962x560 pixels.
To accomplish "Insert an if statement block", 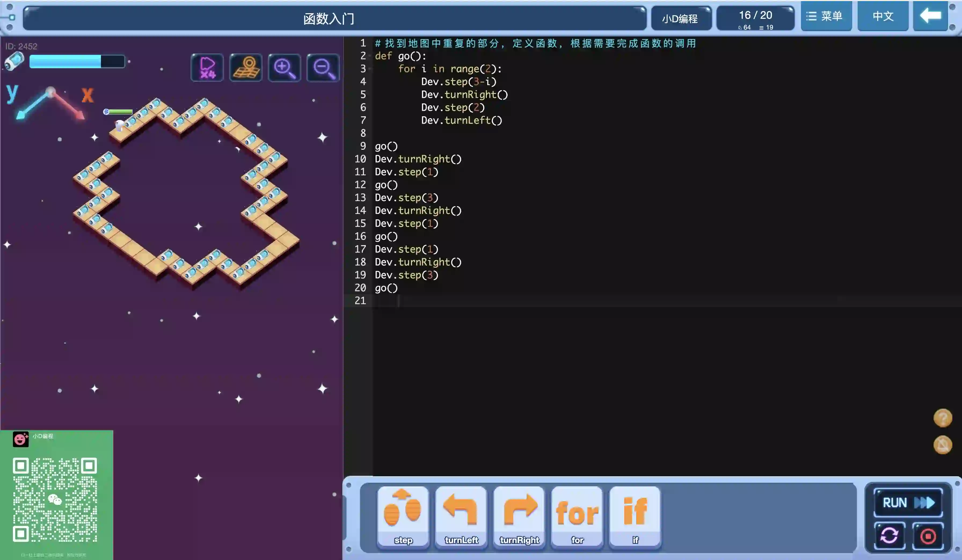I will (635, 517).
